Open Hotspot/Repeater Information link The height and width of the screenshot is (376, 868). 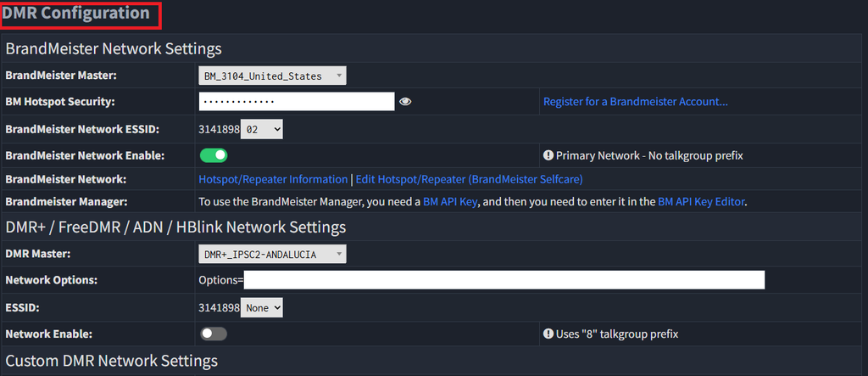[273, 179]
